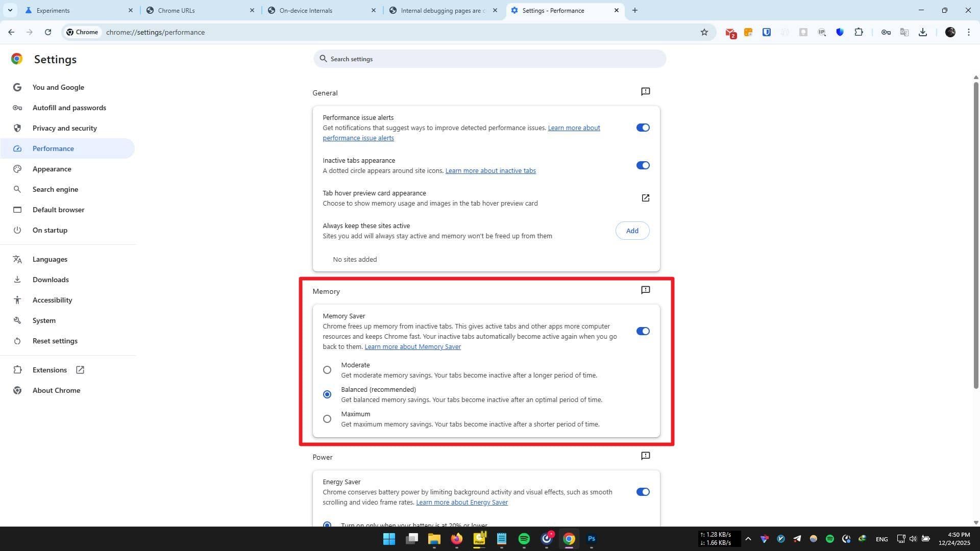Bookmark this page with star icon
Viewport: 980px width, 551px height.
click(x=704, y=32)
